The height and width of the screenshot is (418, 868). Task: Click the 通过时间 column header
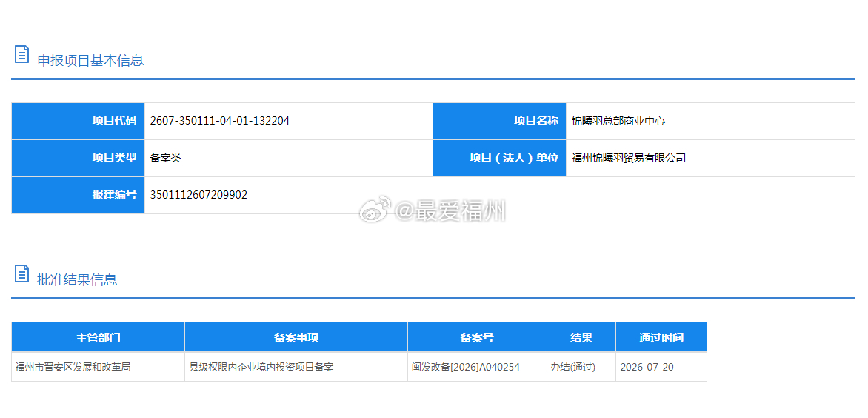point(661,337)
